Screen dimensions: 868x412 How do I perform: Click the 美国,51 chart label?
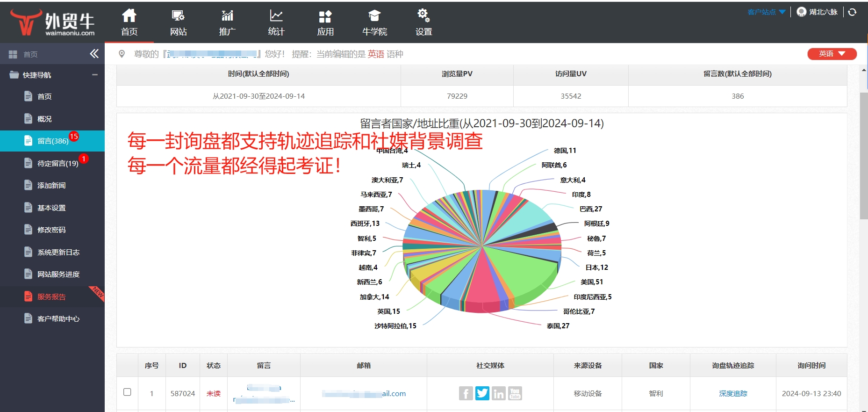(x=592, y=282)
